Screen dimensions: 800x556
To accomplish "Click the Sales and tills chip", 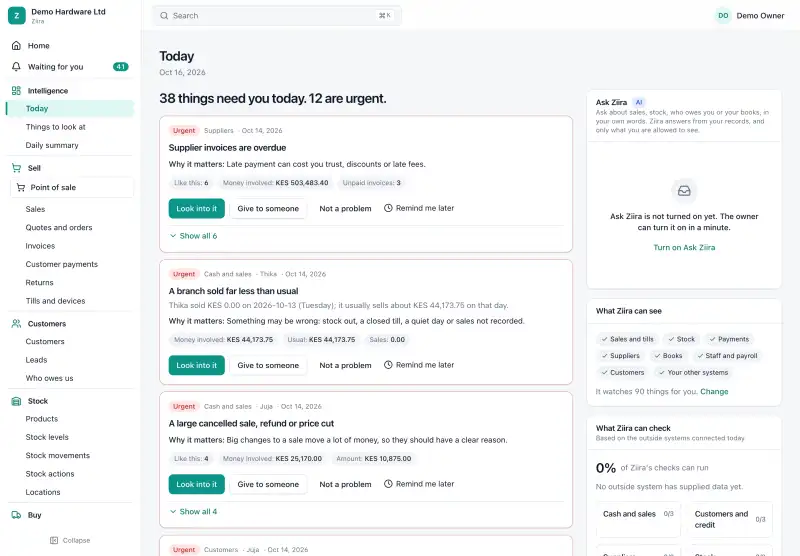I will click(627, 339).
